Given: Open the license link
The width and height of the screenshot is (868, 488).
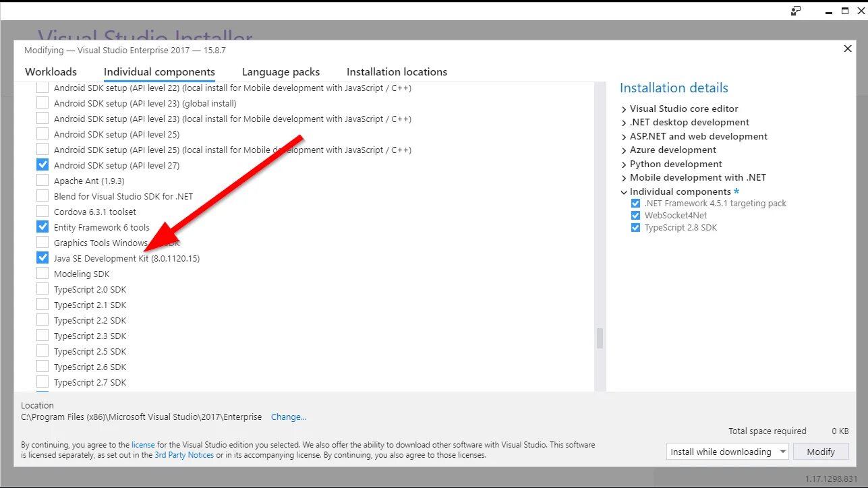Looking at the screenshot, I should pos(143,445).
